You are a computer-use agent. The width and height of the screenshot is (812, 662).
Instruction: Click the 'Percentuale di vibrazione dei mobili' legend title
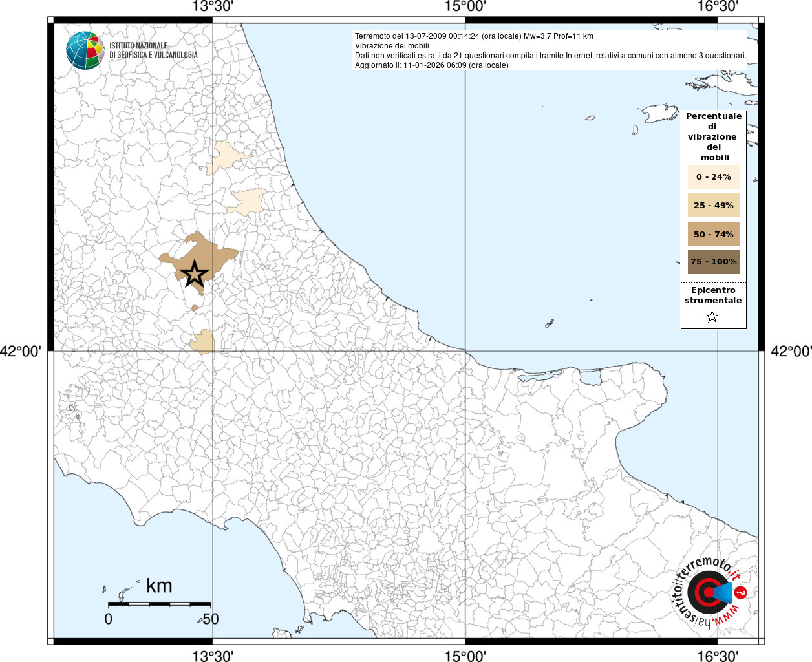point(713,136)
